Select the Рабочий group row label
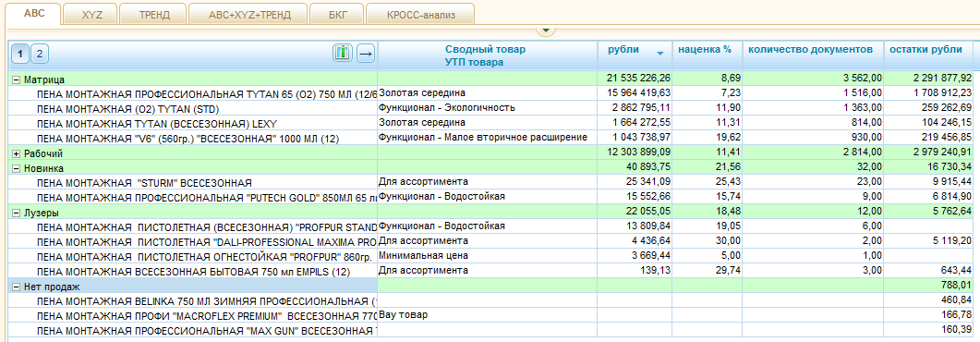 pos(43,153)
